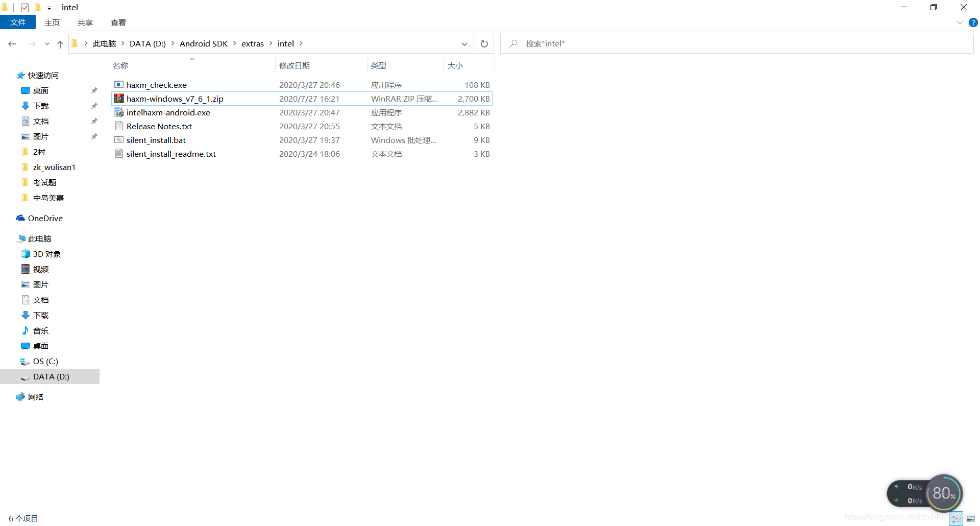
Task: Open pinned 桌面 under quick access
Action: 41,90
